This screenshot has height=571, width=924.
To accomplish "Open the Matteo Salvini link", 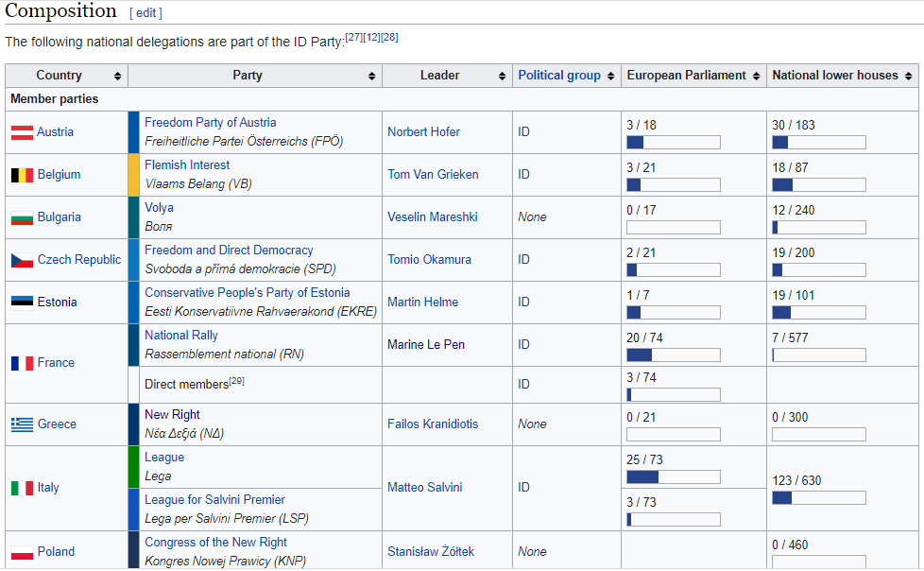I will [424, 488].
